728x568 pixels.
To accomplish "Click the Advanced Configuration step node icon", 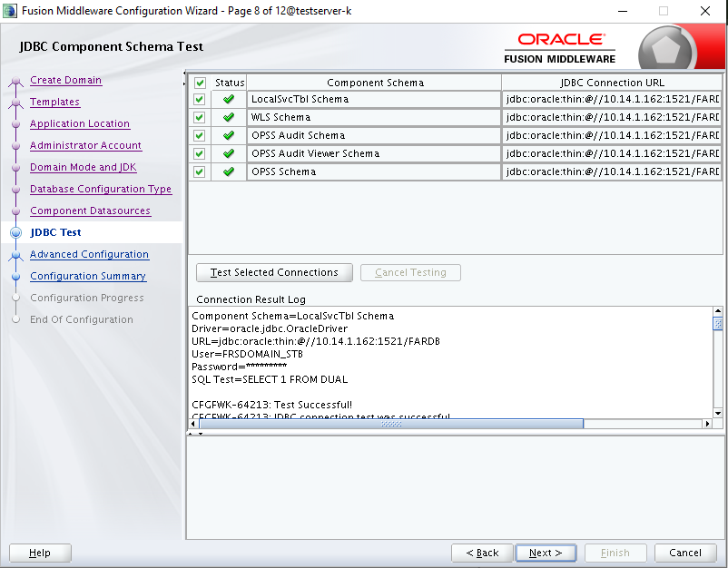I will point(15,256).
